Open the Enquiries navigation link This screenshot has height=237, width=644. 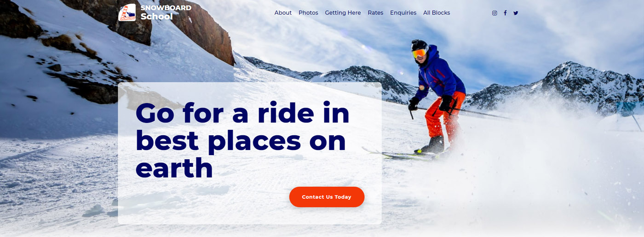(403, 13)
